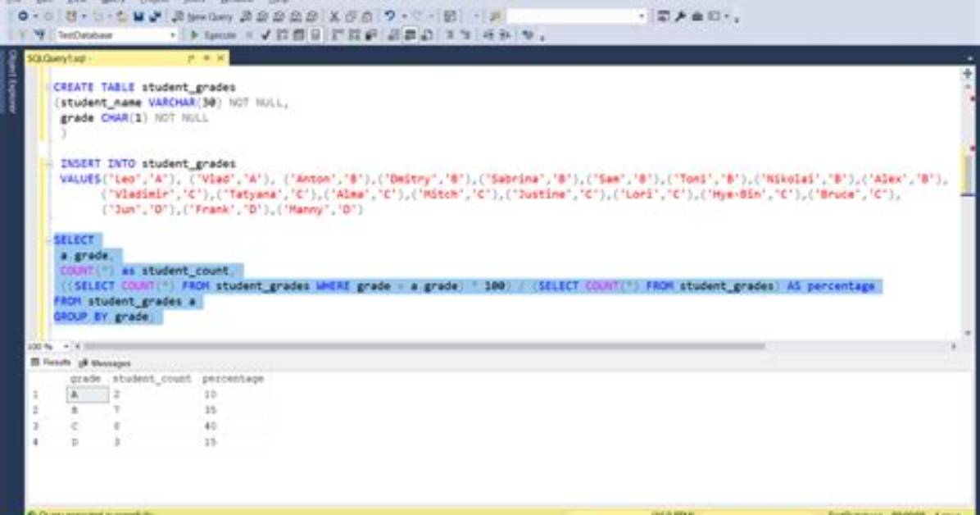This screenshot has height=515, width=980.
Task: Click the editor horizontal scrollbar
Action: 423,346
